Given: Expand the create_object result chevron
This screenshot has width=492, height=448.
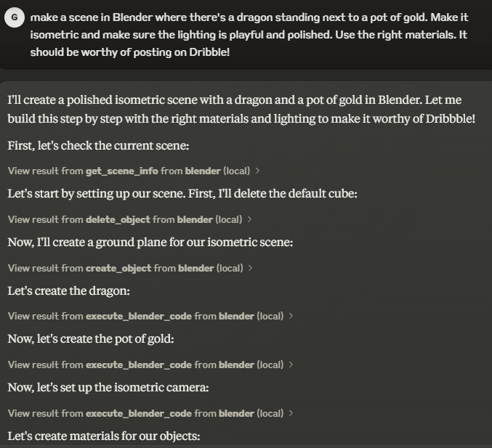Looking at the screenshot, I should pos(251,268).
